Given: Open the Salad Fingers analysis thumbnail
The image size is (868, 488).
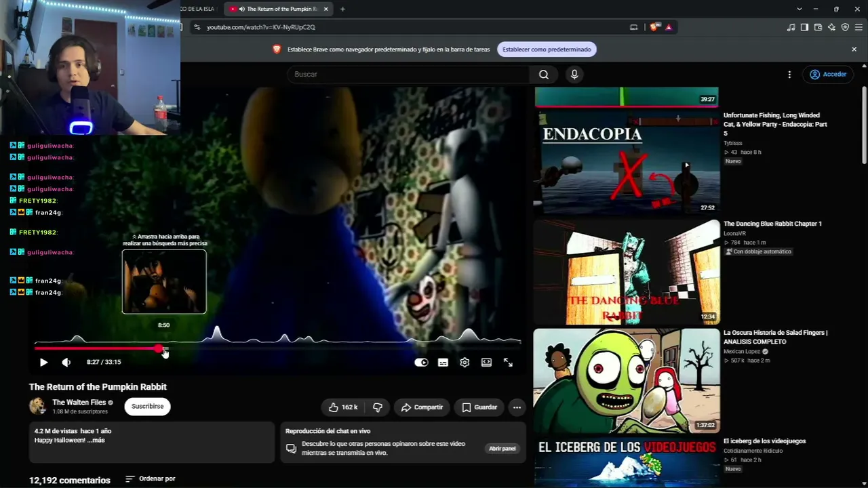Looking at the screenshot, I should click(627, 380).
